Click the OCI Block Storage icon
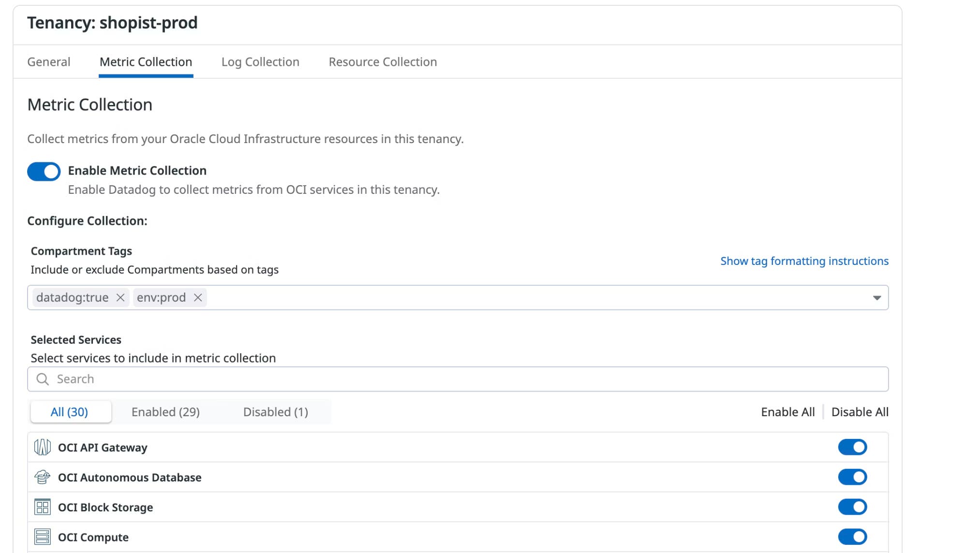 coord(43,507)
